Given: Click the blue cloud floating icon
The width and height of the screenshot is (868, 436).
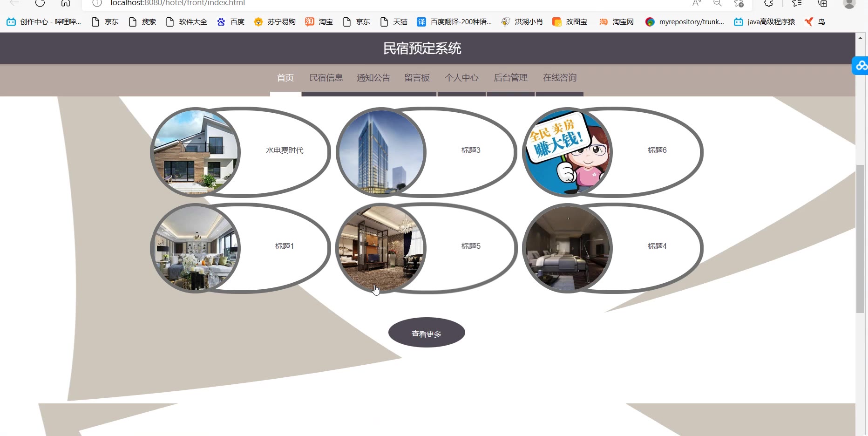Looking at the screenshot, I should click(861, 66).
